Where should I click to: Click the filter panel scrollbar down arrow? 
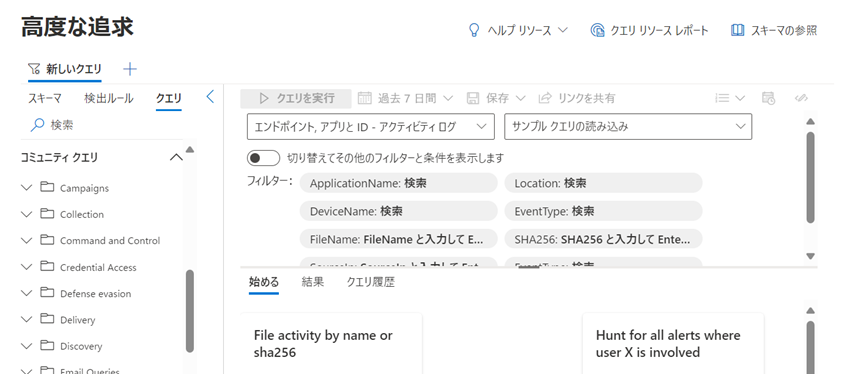pyautogui.click(x=810, y=256)
